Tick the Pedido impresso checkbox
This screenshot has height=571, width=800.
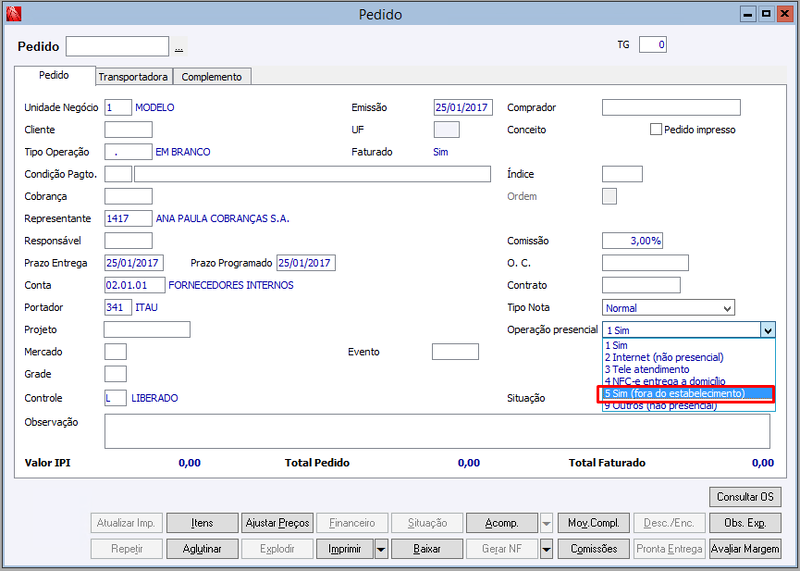click(656, 130)
